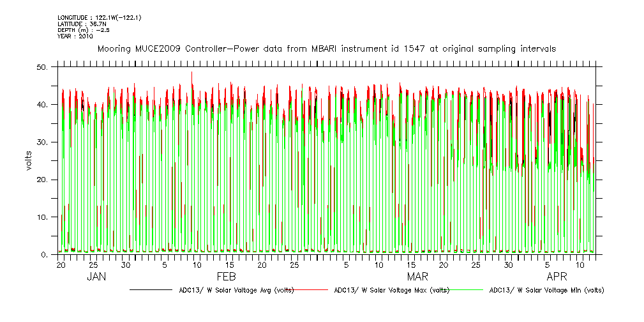Click the chart title about Mooring MUCE2009
644x322 pixels.
click(326, 49)
